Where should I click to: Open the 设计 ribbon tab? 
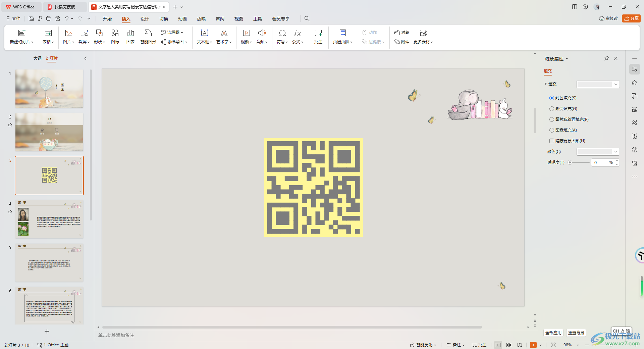coord(145,19)
